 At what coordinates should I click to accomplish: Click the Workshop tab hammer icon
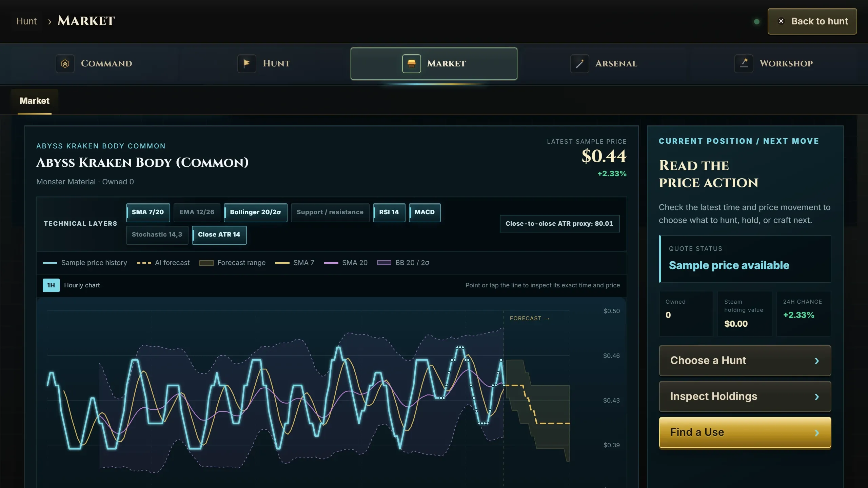744,63
